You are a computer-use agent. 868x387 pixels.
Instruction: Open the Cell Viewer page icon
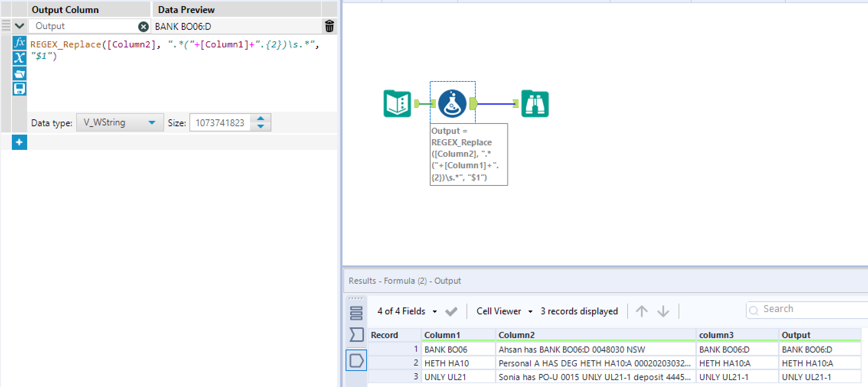tap(356, 360)
